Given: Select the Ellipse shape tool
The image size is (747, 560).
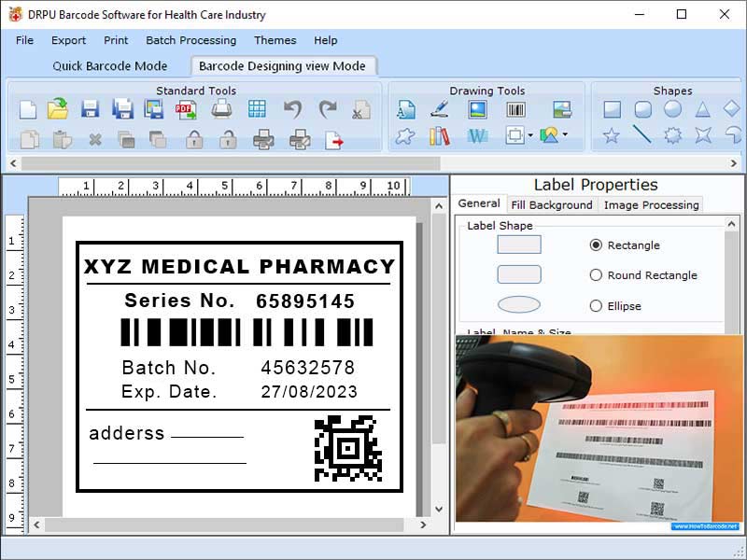Looking at the screenshot, I should point(671,108).
